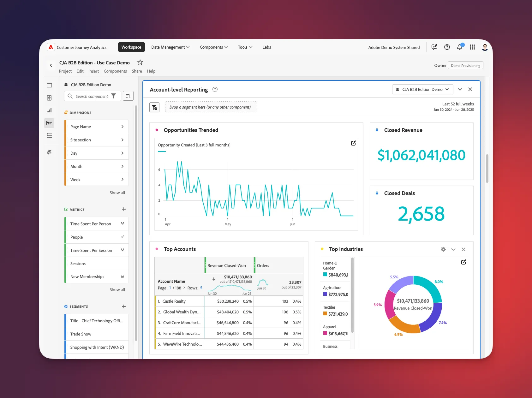Open the CJA B2B Edition Demo data view dropdown

(422, 89)
